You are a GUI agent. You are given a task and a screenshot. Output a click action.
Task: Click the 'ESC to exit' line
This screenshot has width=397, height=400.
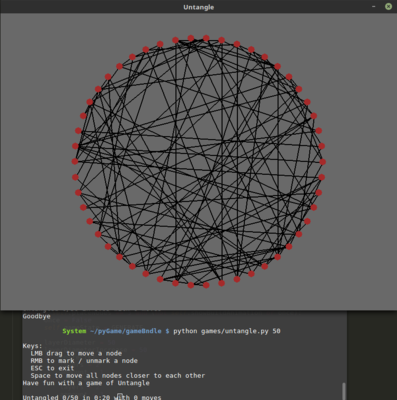pyautogui.click(x=52, y=368)
